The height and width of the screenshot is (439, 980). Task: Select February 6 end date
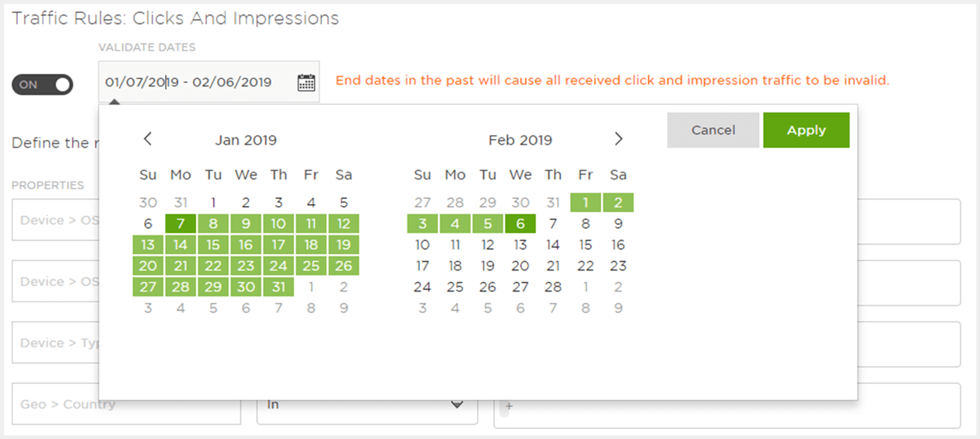(x=520, y=224)
